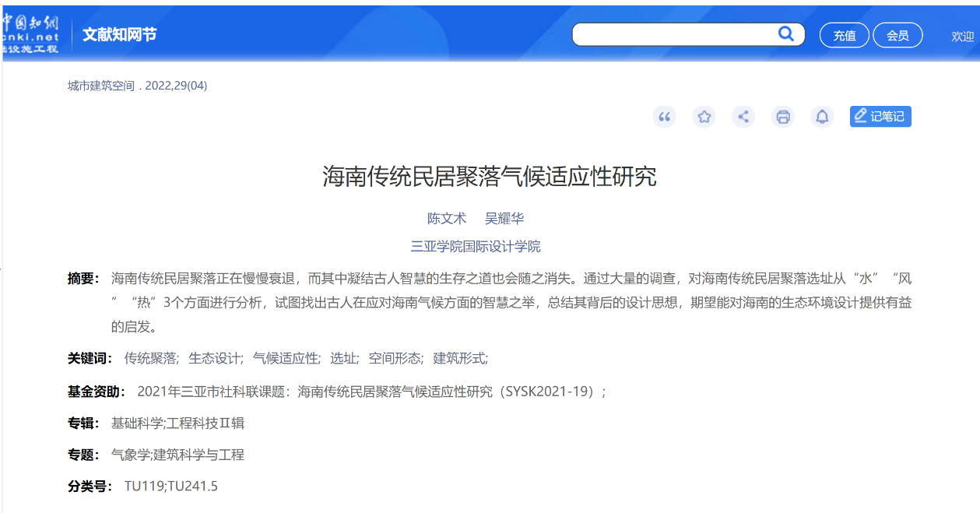980x513 pixels.
Task: Click the CNKI logo
Action: [31, 34]
